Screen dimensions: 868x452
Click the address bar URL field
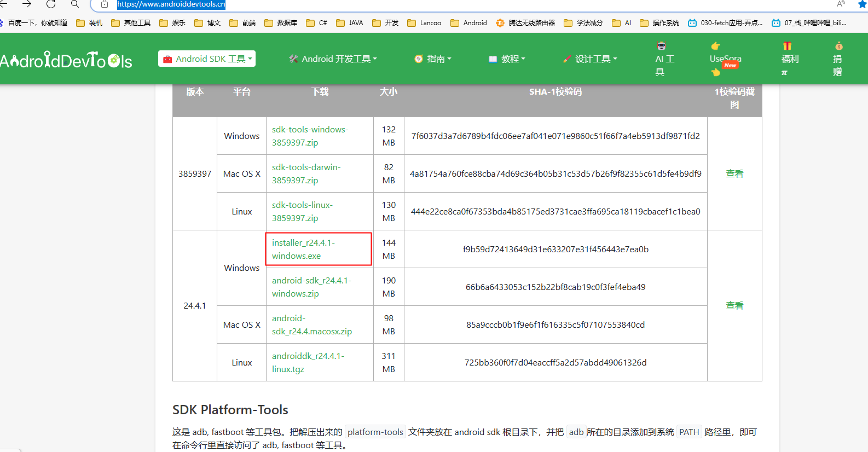pos(171,4)
